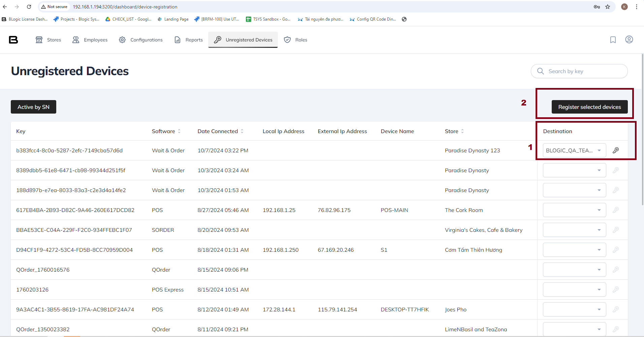Click the search magnifier icon
Image resolution: width=644 pixels, height=337 pixels.
[541, 71]
